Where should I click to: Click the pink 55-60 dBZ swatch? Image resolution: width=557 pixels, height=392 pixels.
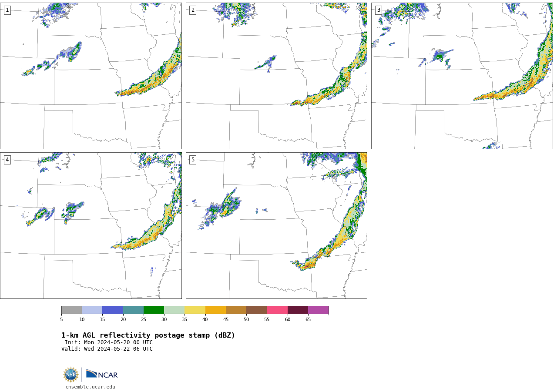(277, 310)
